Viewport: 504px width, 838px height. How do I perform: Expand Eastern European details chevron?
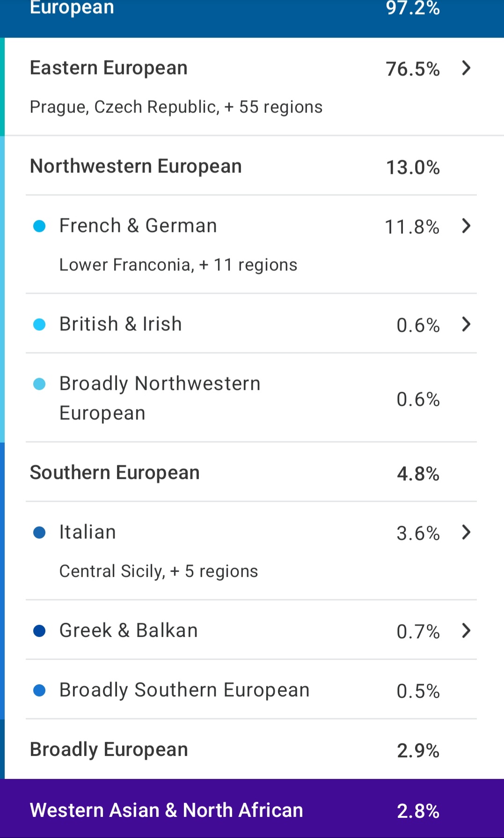[x=466, y=68]
